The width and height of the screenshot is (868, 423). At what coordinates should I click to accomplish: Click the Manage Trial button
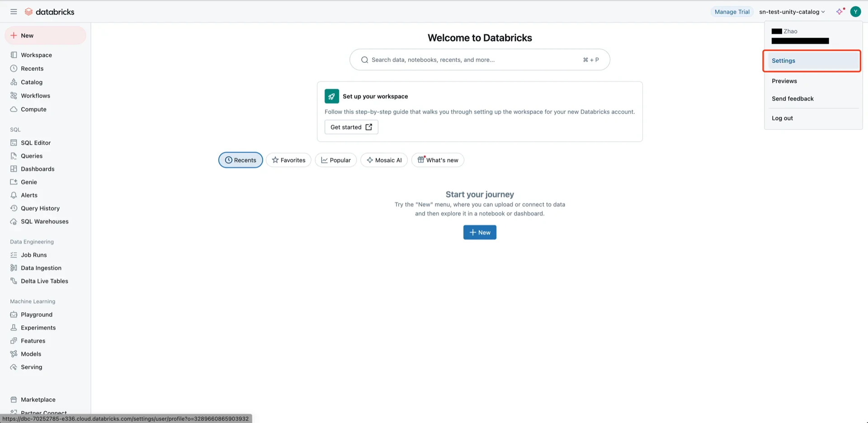coord(732,12)
